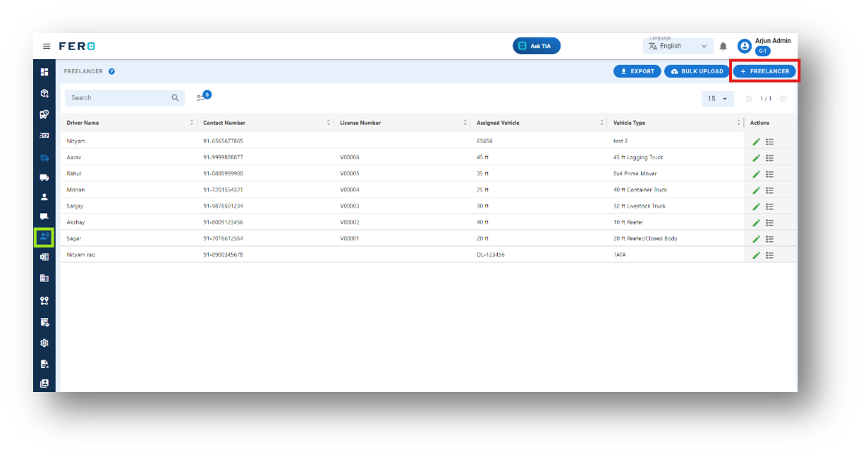
Task: Open the list details icon for Aarav
Action: 769,158
